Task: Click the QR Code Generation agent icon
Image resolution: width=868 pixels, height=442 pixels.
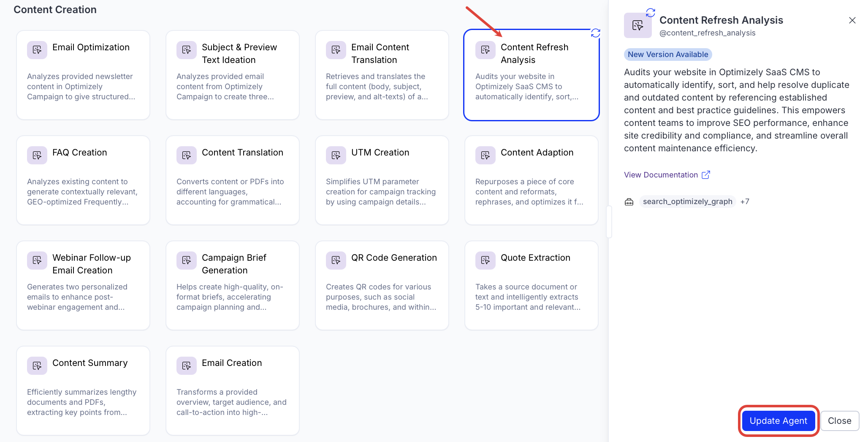Action: [x=336, y=260]
